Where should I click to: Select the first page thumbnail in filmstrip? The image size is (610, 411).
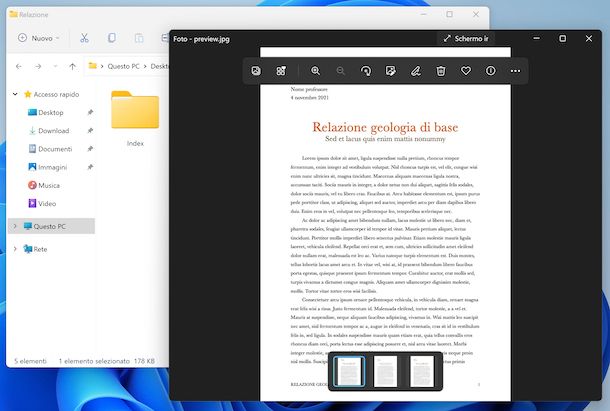pyautogui.click(x=349, y=371)
